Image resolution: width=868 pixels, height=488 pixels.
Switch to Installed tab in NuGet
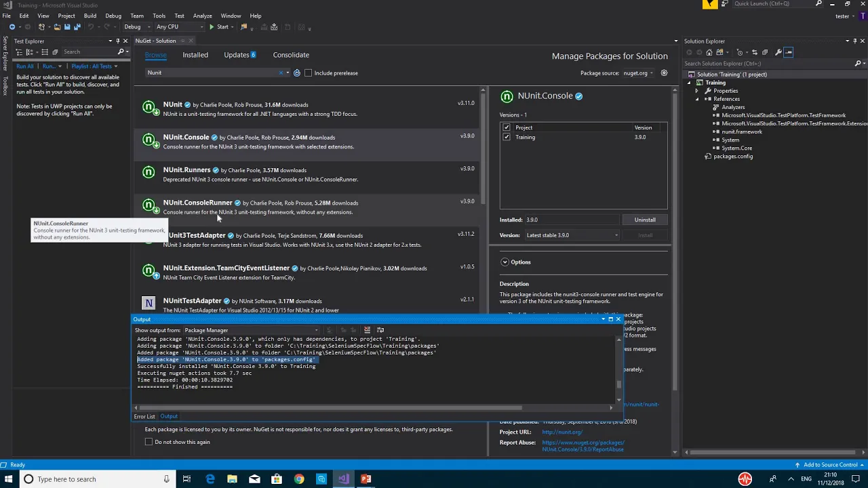(x=195, y=55)
